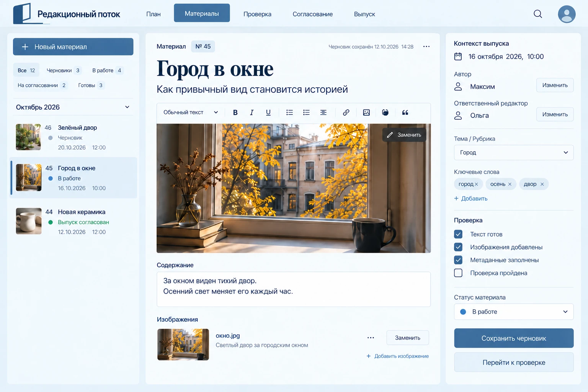Uncheck Изображения добавлены checkbox
588x392 pixels.
tap(458, 247)
